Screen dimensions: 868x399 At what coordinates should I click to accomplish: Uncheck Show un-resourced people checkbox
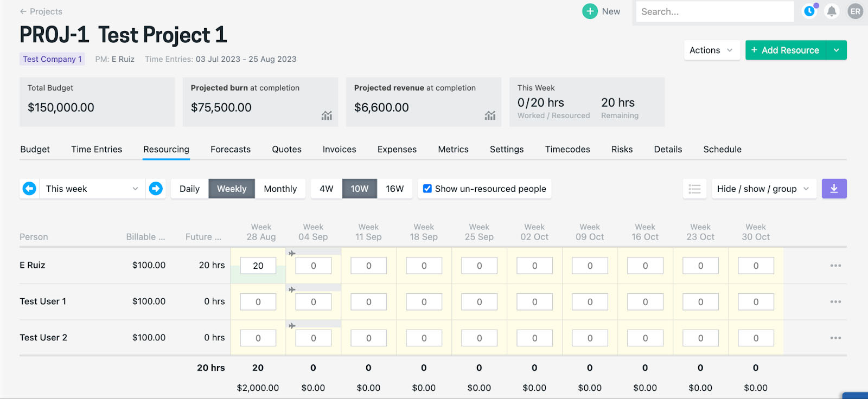point(427,189)
